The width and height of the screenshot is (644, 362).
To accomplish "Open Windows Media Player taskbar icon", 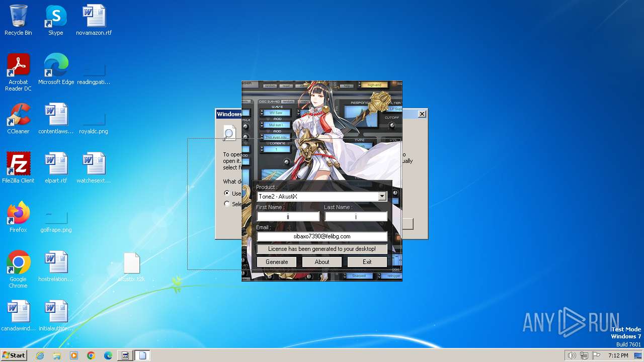I will coord(74,355).
